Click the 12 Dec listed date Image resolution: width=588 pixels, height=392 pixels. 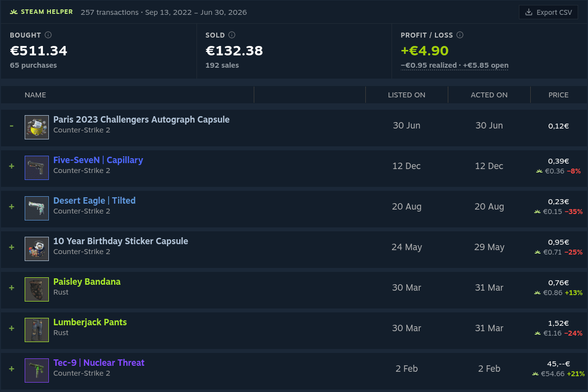(x=406, y=166)
